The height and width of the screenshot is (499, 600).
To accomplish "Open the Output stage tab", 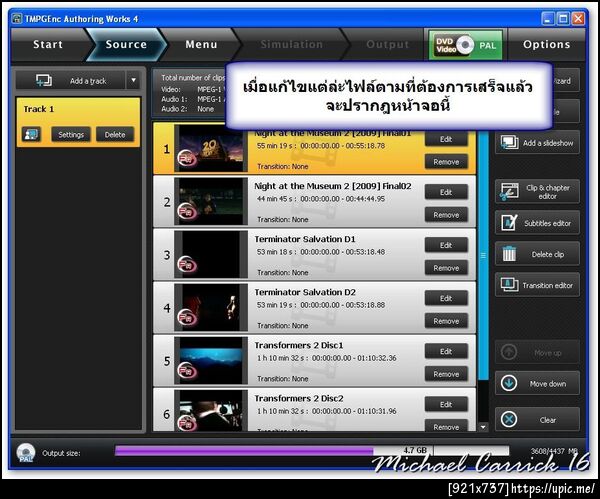I will (387, 44).
